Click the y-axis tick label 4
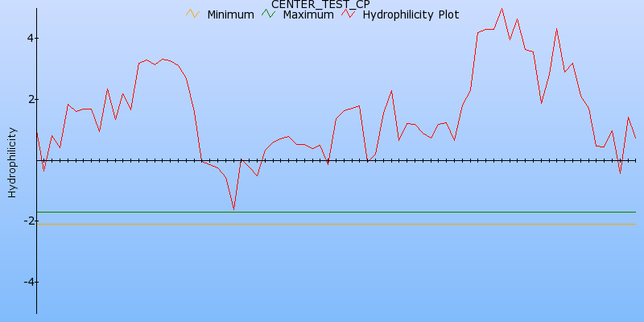The width and height of the screenshot is (644, 322). 28,39
